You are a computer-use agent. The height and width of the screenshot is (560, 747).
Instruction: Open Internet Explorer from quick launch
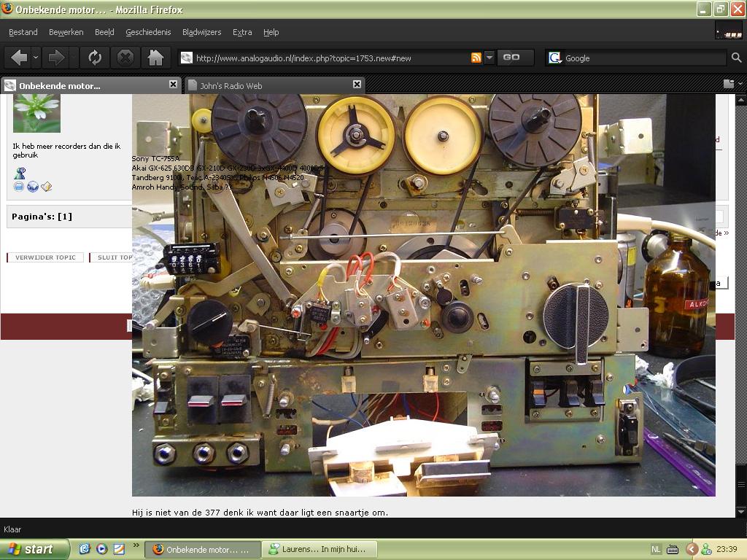pyautogui.click(x=85, y=549)
